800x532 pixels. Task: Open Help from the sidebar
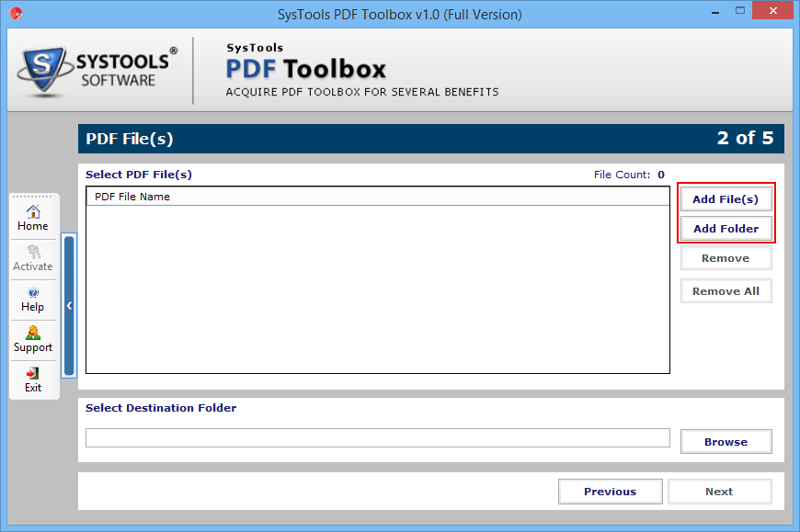(33, 300)
